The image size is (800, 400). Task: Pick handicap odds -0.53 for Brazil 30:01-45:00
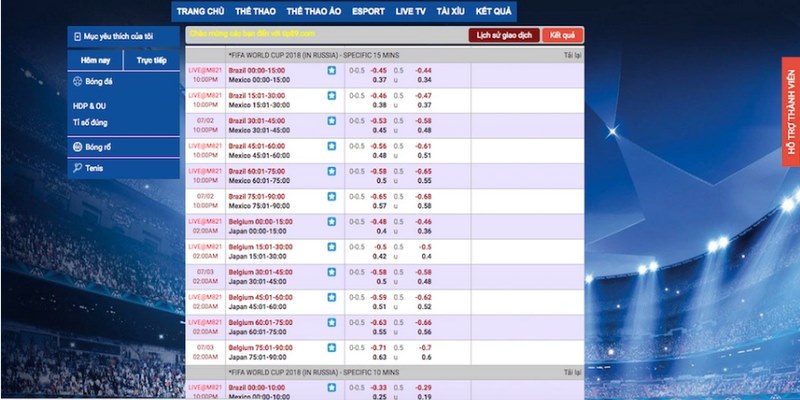coord(379,121)
